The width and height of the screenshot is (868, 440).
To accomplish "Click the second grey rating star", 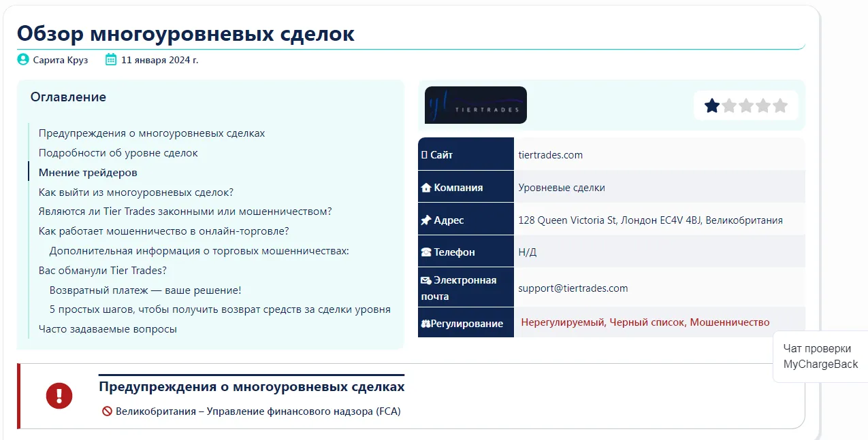I will (729, 106).
